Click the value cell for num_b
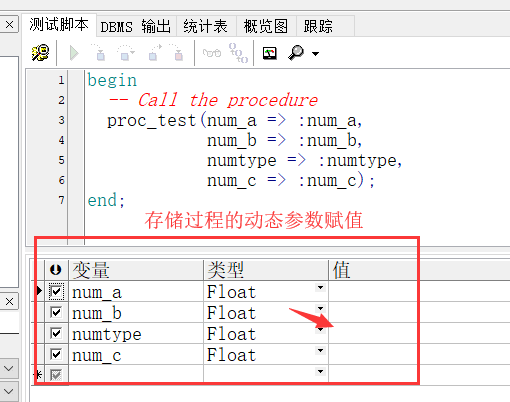 pyautogui.click(x=419, y=312)
